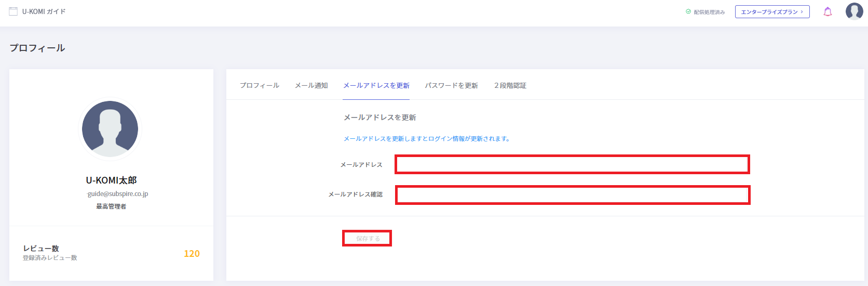Click the orange review count 120
Screen dimensions: 868x286
192,253
